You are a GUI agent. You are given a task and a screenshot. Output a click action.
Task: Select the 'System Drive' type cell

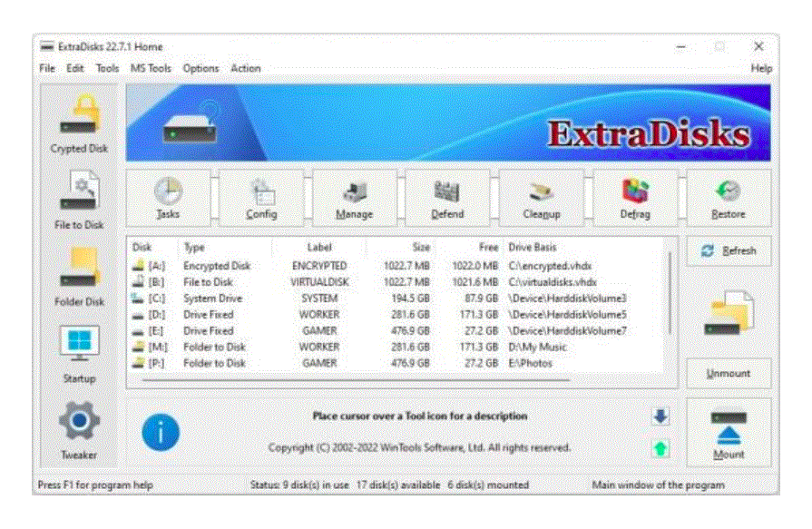(213, 299)
